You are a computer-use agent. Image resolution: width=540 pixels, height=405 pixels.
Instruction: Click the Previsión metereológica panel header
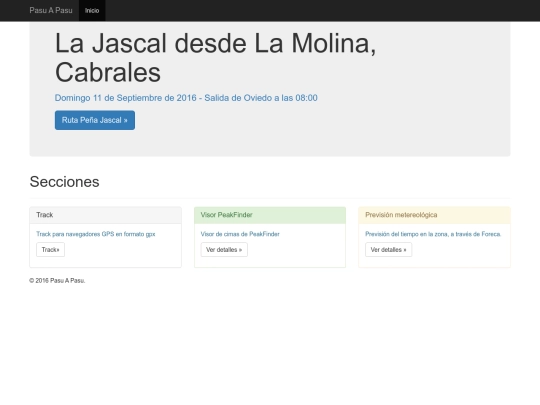(434, 215)
